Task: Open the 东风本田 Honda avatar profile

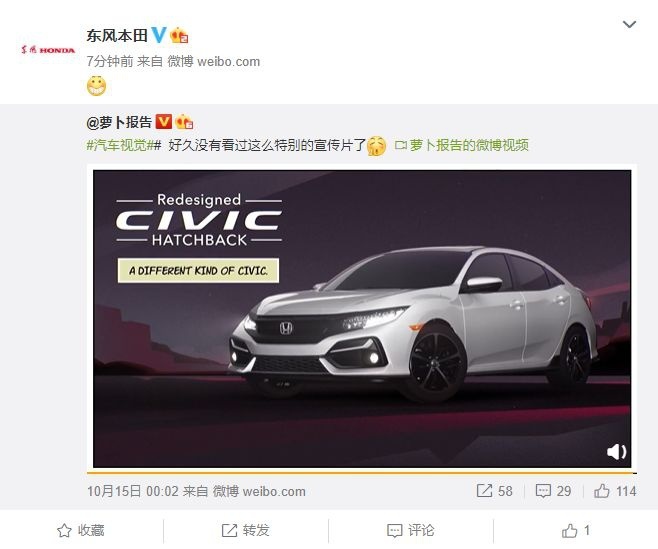Action: (48, 50)
